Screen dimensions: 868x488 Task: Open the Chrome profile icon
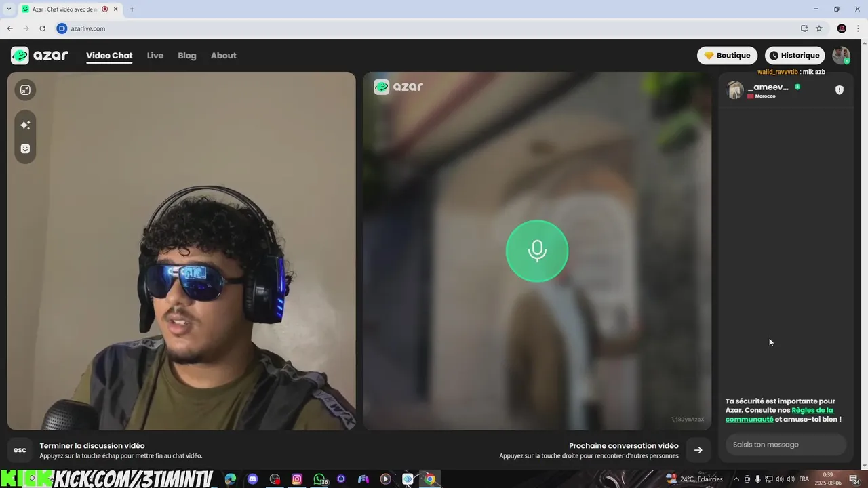842,28
